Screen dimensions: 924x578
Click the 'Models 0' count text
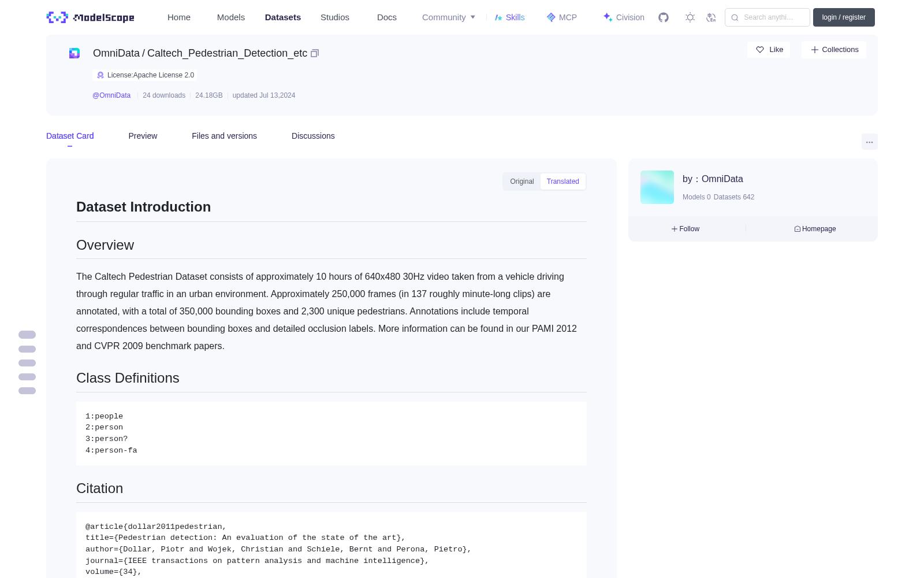point(696,197)
